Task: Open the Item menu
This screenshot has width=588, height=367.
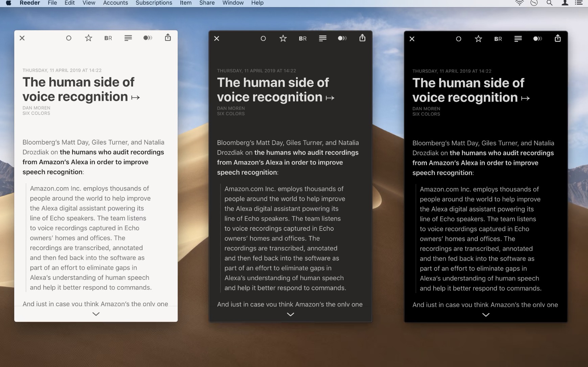Action: click(x=186, y=3)
